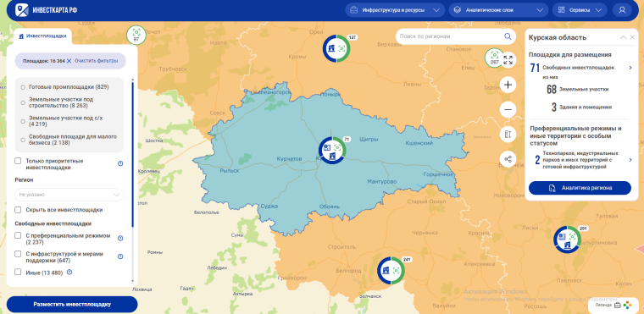
Task: Select the Инвестплощадки tab
Action: [42, 36]
